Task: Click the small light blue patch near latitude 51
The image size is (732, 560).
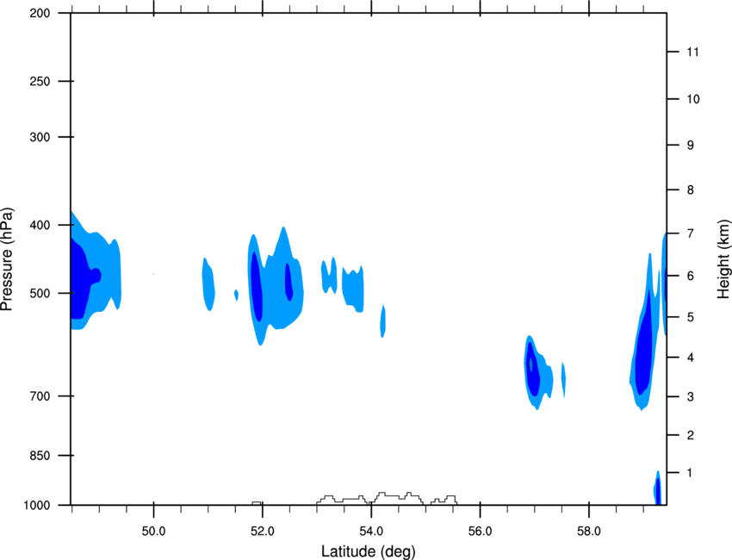Action: pyautogui.click(x=208, y=284)
